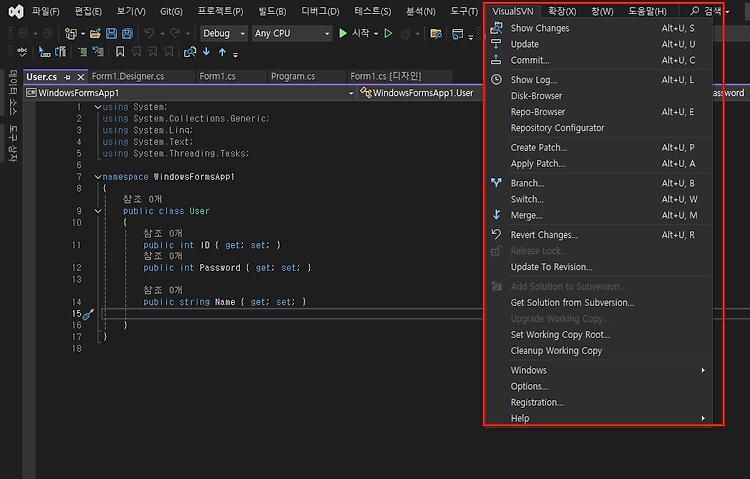Toggle pin on the User.cs tab
Image resolution: width=750 pixels, height=479 pixels.
coord(67,77)
